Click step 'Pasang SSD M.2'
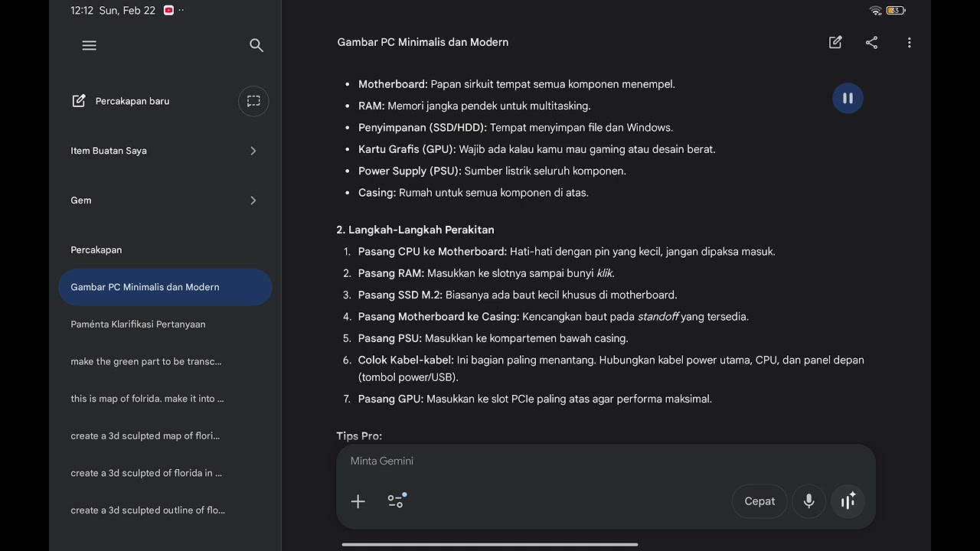This screenshot has width=980, height=551. [x=518, y=295]
